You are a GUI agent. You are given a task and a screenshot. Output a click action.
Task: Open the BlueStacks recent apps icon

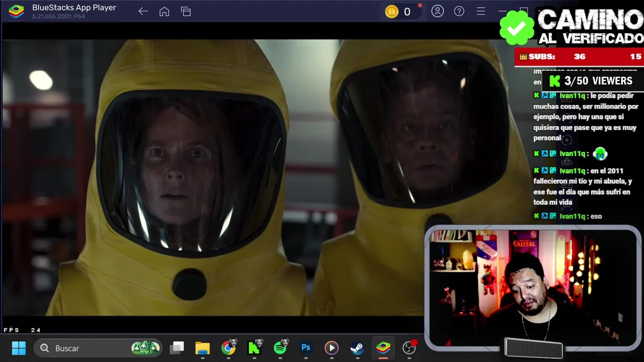click(186, 12)
